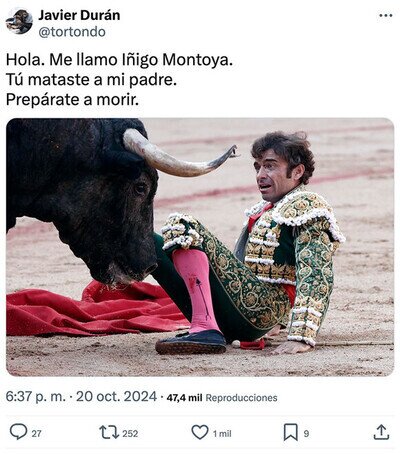Image resolution: width=400 pixels, height=454 pixels.
Task: Click the retweet arrows icon
Action: 109,432
